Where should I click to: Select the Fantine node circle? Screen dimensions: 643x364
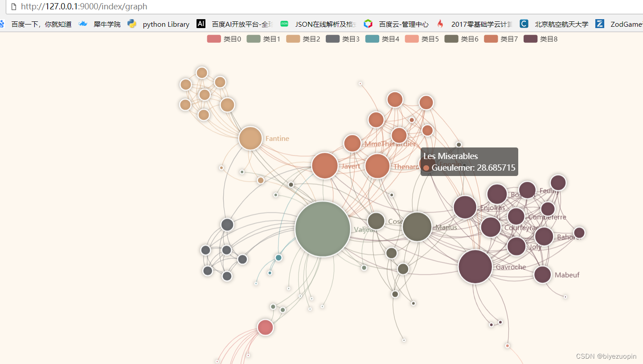point(250,139)
